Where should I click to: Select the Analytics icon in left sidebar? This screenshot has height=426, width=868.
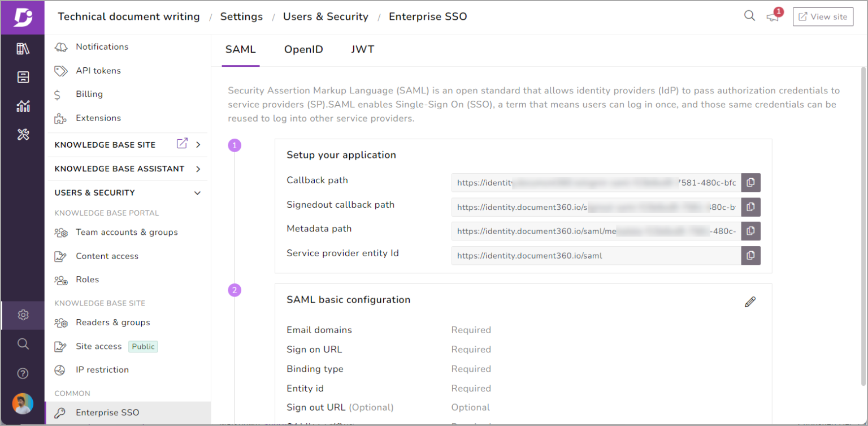coord(23,106)
